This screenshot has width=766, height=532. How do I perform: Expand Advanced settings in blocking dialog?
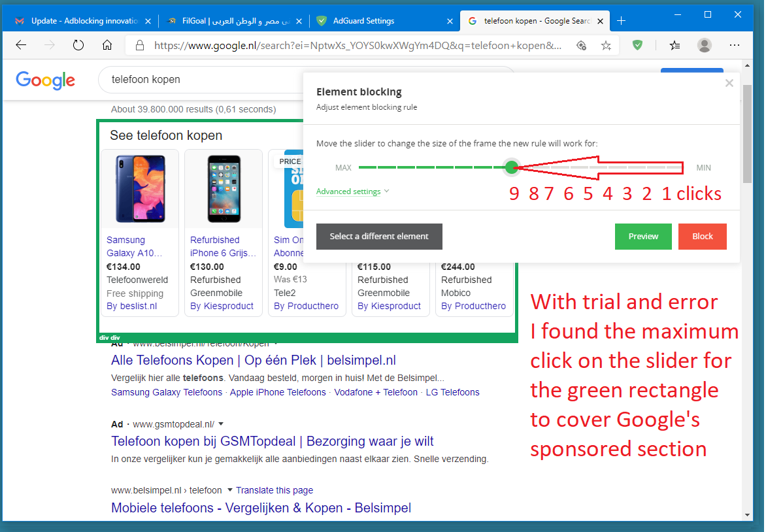pos(352,191)
